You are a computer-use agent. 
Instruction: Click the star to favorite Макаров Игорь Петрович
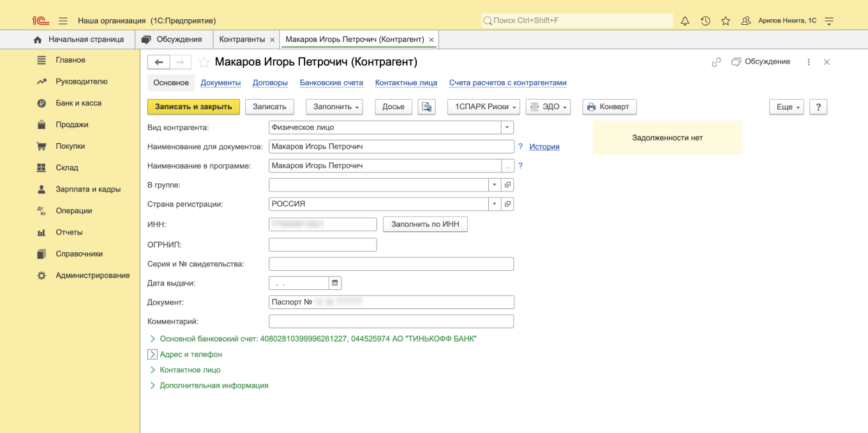click(x=204, y=63)
